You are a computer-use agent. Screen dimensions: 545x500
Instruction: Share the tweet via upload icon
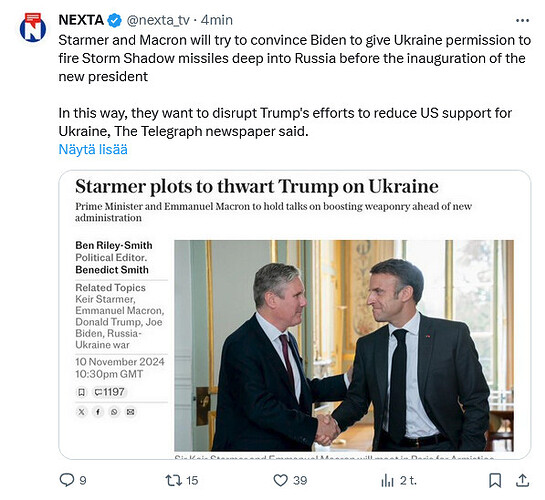(522, 480)
